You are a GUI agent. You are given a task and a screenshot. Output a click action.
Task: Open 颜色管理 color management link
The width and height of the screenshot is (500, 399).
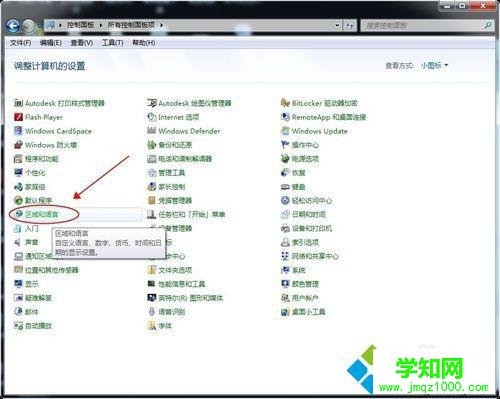coord(305,284)
